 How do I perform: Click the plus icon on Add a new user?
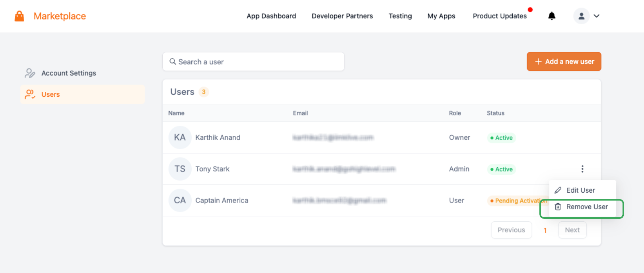[x=538, y=62]
